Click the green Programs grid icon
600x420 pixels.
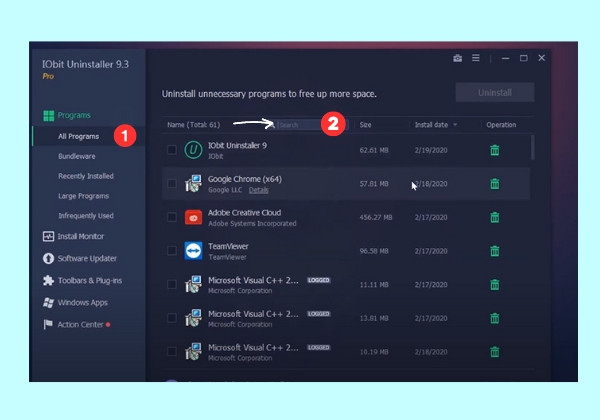49,116
